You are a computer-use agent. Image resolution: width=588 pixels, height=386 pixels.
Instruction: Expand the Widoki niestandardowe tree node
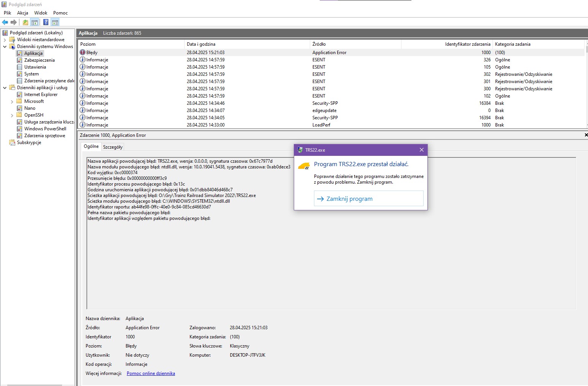pyautogui.click(x=5, y=40)
